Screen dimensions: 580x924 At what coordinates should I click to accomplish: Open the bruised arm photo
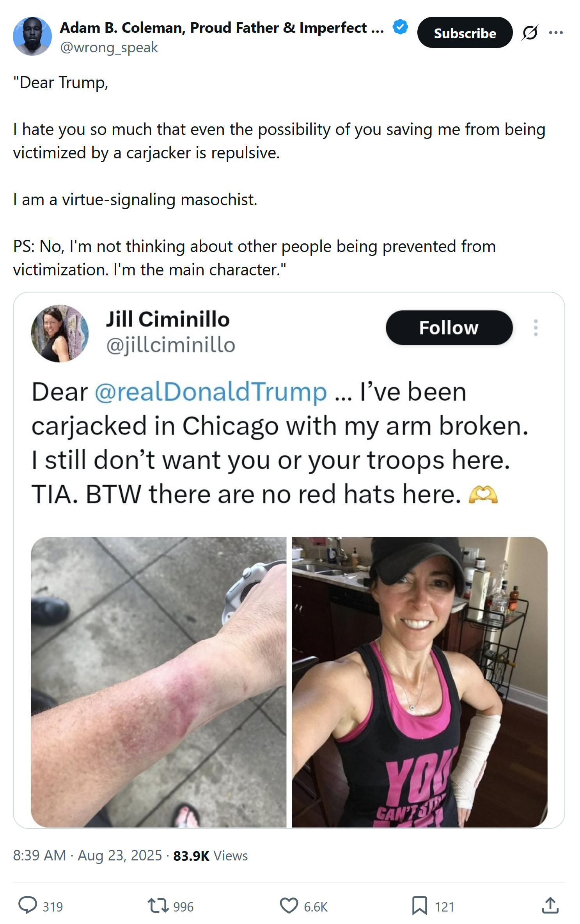158,682
